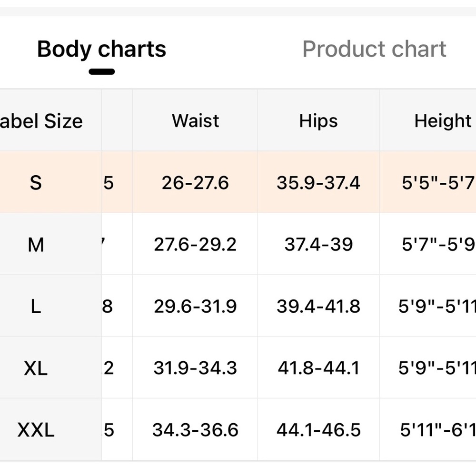The image size is (476, 476).
Task: Select the XXL size row label
Action: pos(36,430)
